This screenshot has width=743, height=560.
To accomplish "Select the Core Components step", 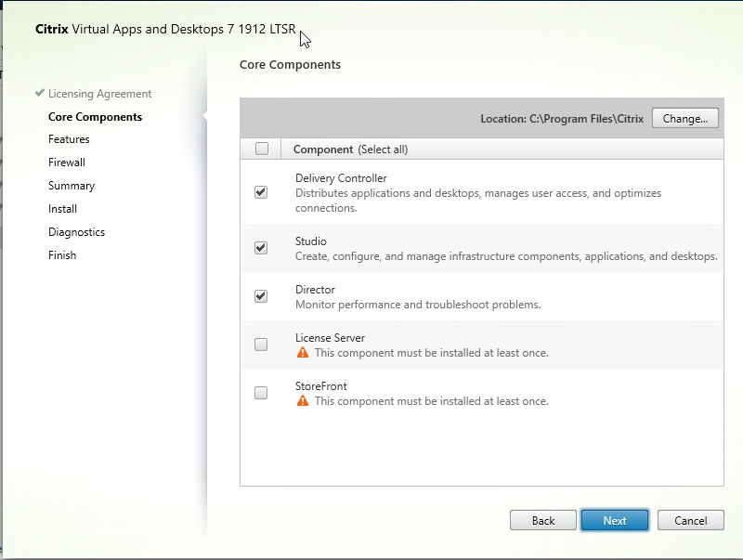I will (x=95, y=117).
